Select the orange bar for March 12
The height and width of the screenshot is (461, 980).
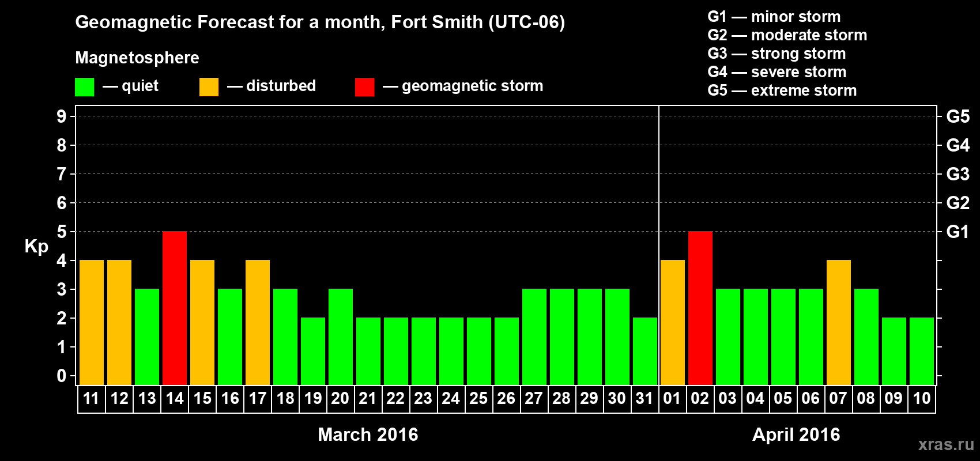(119, 322)
